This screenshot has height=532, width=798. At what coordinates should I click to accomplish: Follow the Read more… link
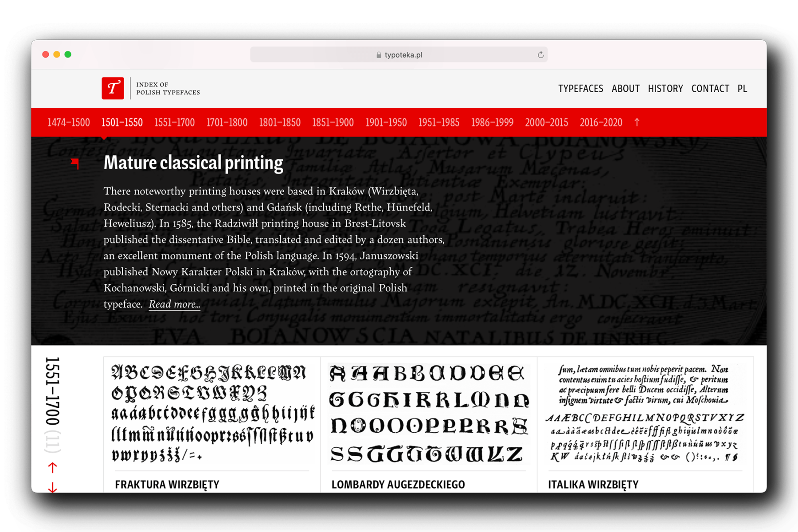[174, 304]
